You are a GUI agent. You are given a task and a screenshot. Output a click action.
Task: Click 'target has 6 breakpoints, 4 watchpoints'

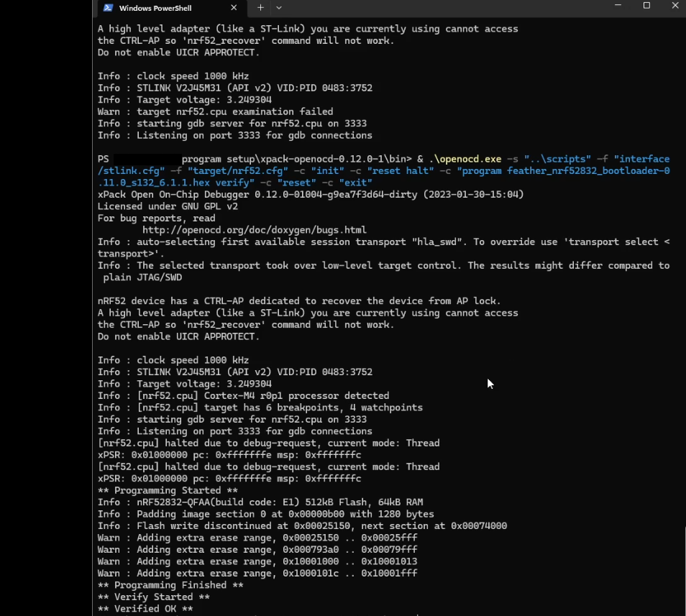pyautogui.click(x=260, y=408)
